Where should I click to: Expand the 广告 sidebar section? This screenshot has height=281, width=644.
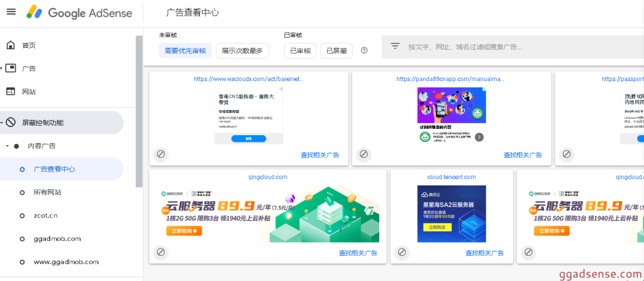pyautogui.click(x=2, y=68)
